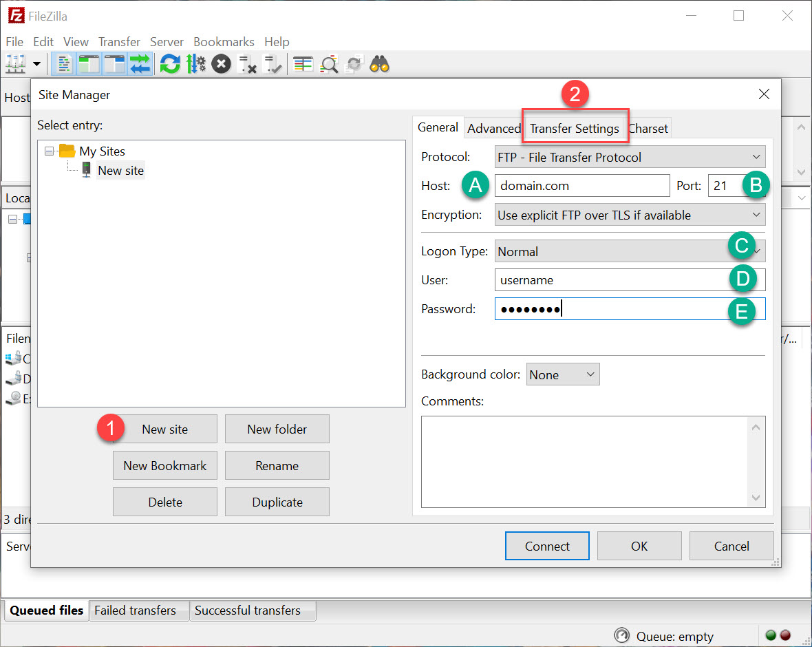Switch to the Transfer Settings tab

tap(575, 129)
